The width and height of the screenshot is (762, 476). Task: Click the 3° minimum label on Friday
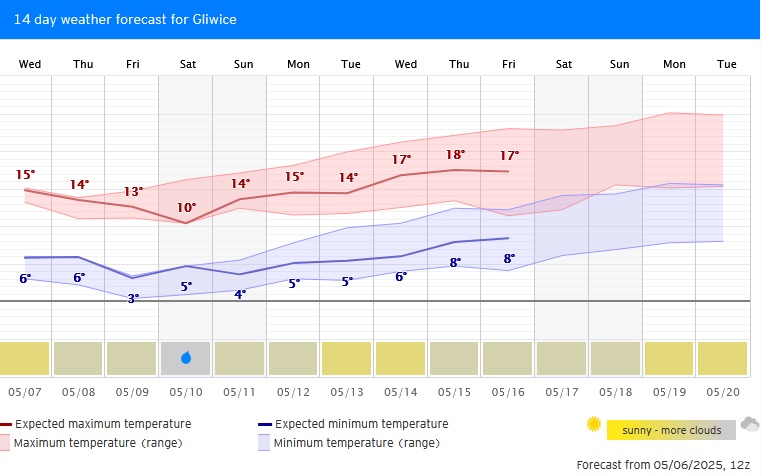[133, 299]
